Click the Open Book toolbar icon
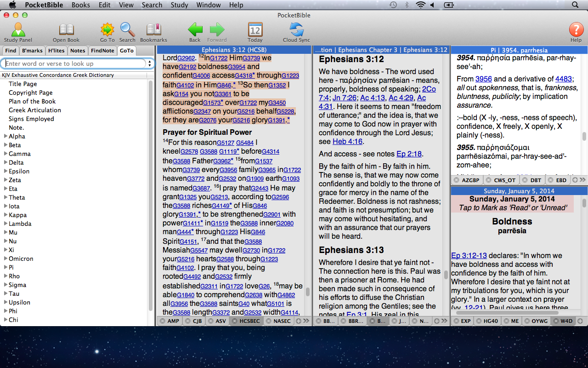This screenshot has width=588, height=368. 66,30
